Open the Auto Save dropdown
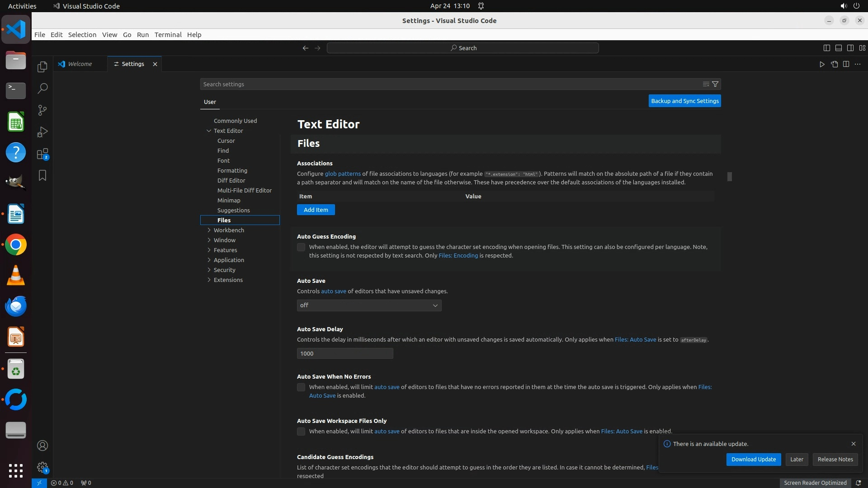This screenshot has height=488, width=868. point(369,305)
